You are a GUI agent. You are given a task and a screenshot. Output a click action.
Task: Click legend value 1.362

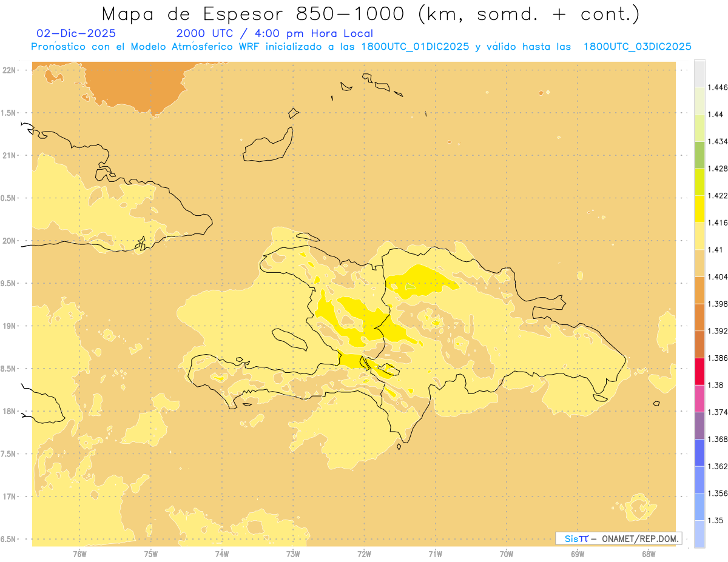point(716,466)
